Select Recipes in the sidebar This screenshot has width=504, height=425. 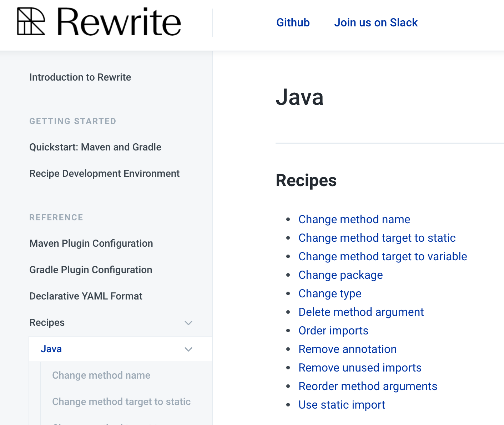click(x=47, y=323)
